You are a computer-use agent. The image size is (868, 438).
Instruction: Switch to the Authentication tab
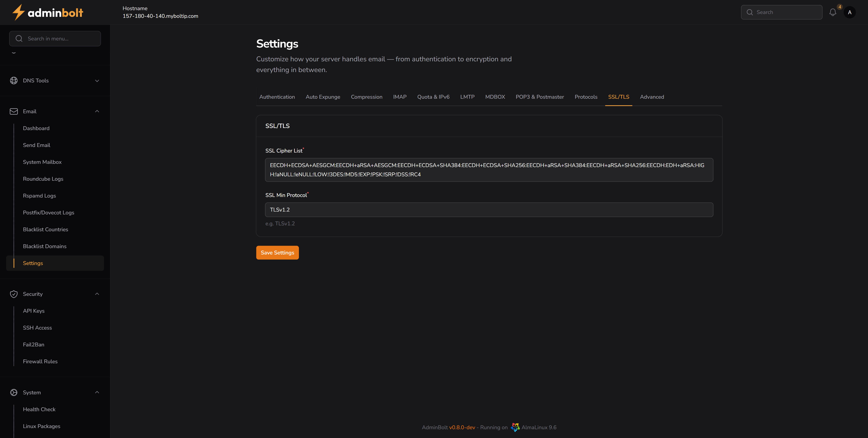[277, 97]
